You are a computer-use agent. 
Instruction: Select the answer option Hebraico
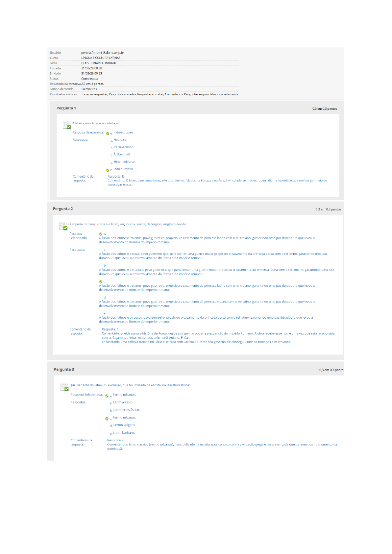pyautogui.click(x=120, y=140)
